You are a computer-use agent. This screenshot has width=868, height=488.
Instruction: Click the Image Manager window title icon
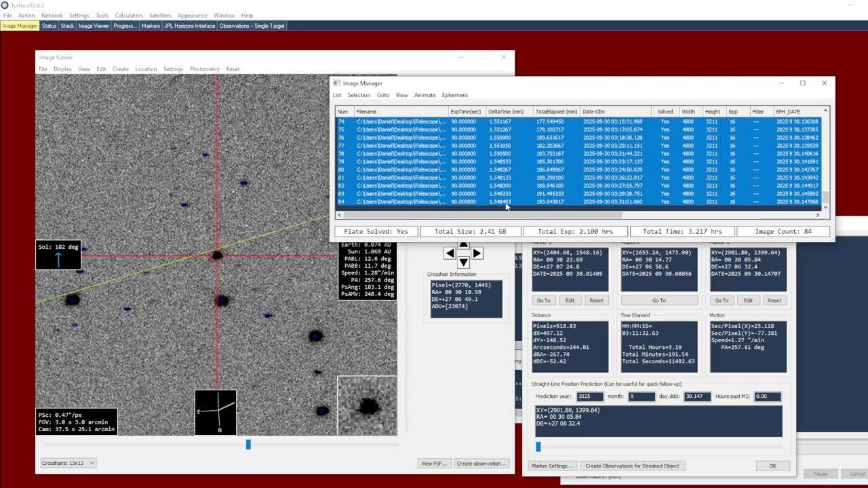pos(337,83)
